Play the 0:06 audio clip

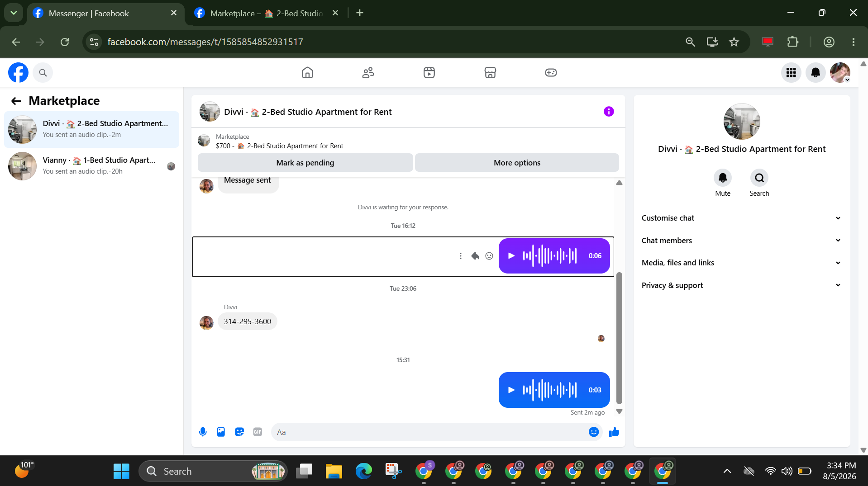511,256
